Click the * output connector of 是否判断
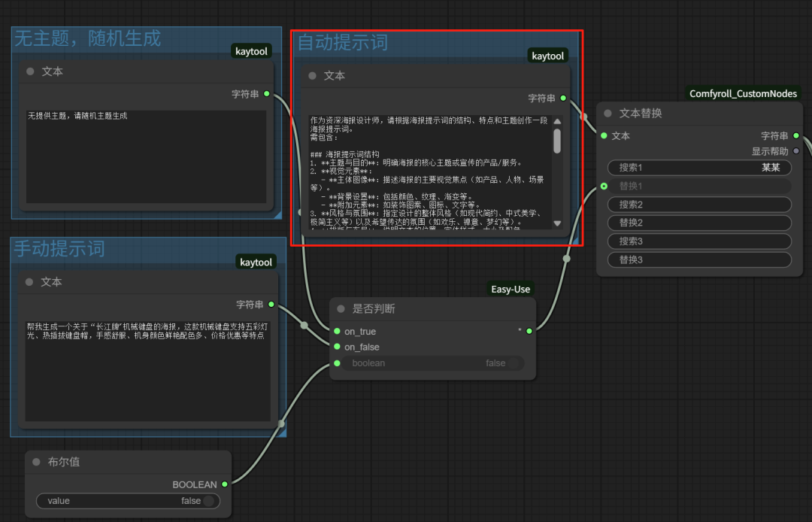812x522 pixels. click(529, 331)
